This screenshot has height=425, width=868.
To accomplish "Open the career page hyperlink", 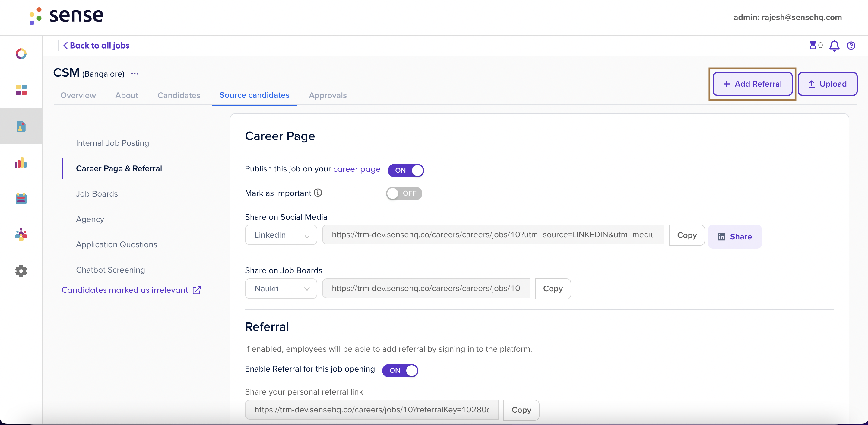I will [x=356, y=169].
